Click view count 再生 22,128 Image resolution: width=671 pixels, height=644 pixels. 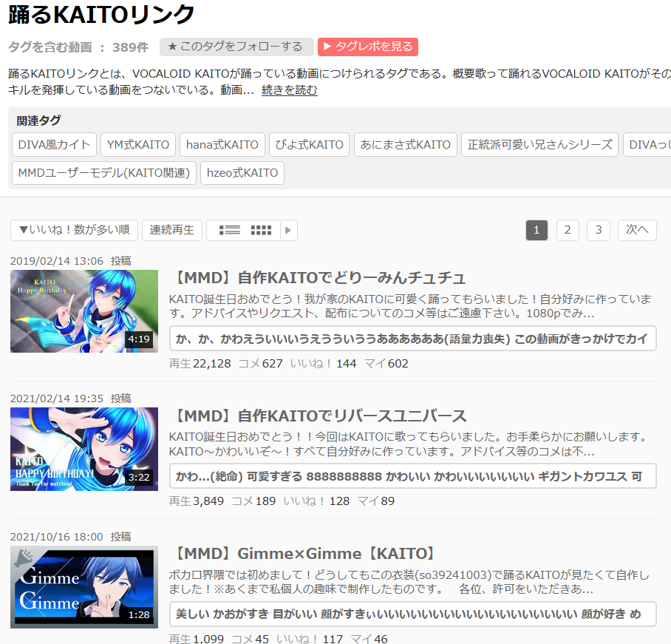200,364
